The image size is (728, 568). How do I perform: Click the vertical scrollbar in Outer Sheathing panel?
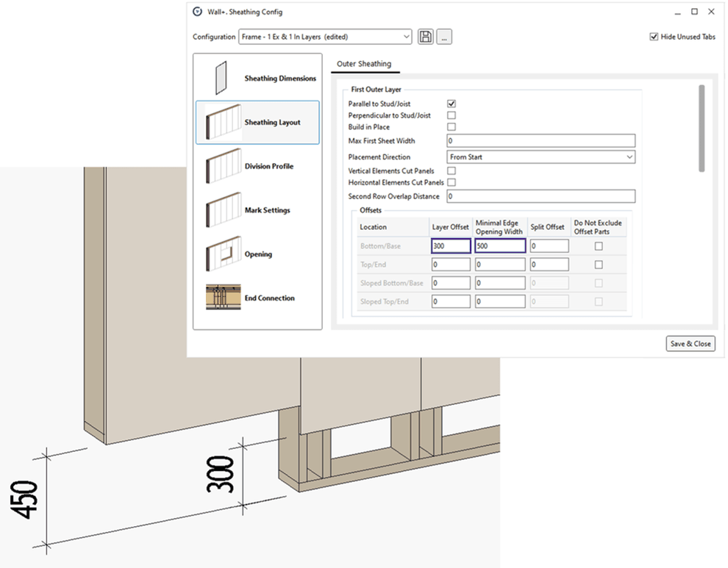(702, 129)
